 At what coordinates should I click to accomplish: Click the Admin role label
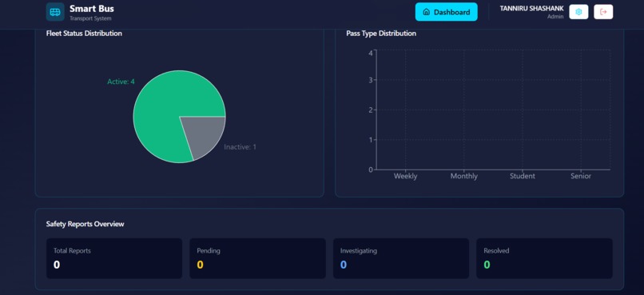(x=555, y=17)
